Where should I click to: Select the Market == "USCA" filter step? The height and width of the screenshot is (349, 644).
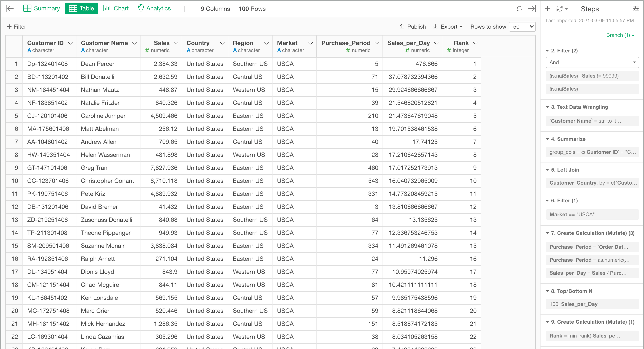coord(592,214)
